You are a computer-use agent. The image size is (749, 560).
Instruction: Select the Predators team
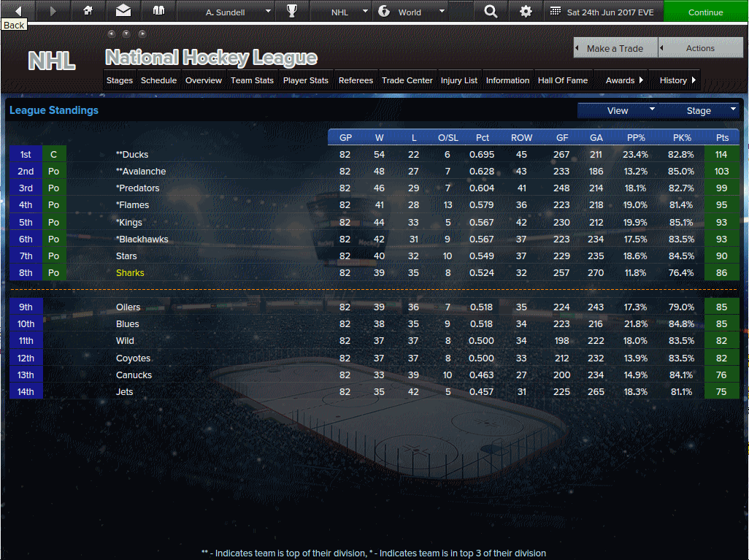[x=137, y=188]
